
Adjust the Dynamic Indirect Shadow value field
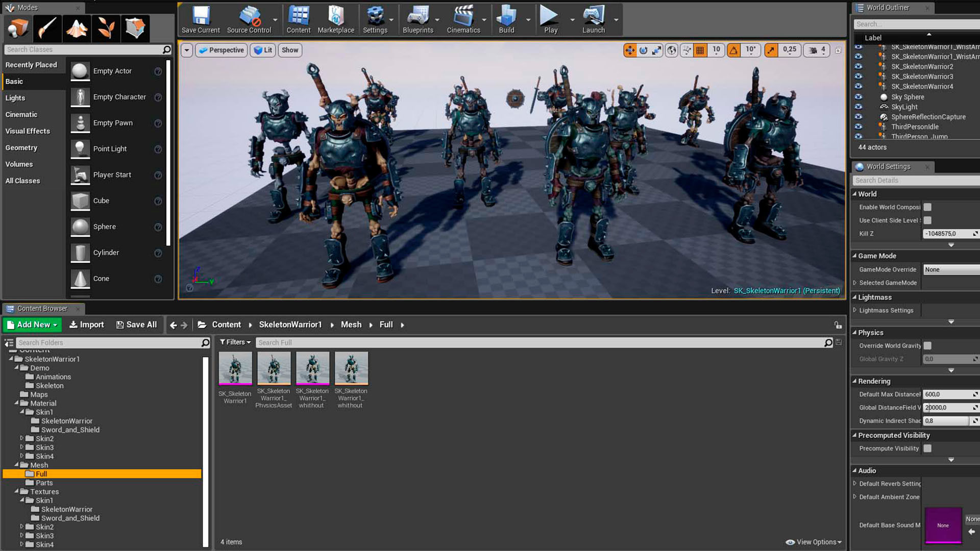946,421
